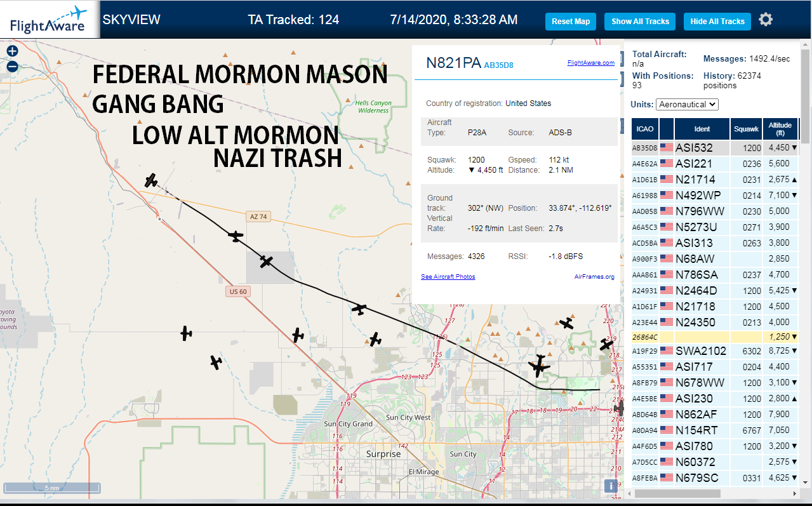Select the ASI230 row
This screenshot has width=812, height=506.
point(715,399)
